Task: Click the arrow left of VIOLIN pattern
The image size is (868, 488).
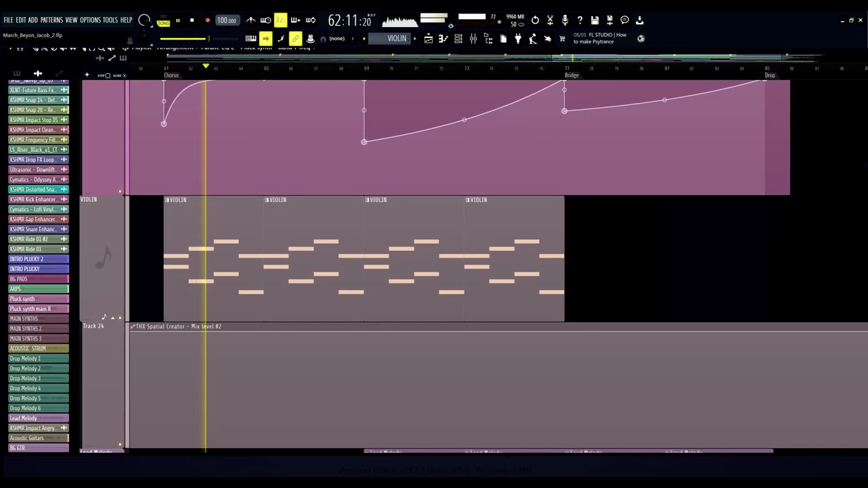Action: tap(364, 39)
